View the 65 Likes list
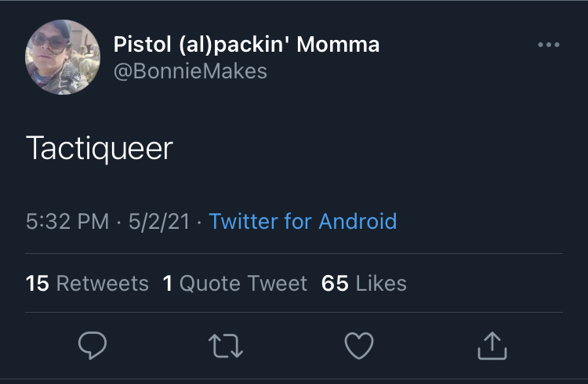The height and width of the screenshot is (384, 588). pos(364,283)
